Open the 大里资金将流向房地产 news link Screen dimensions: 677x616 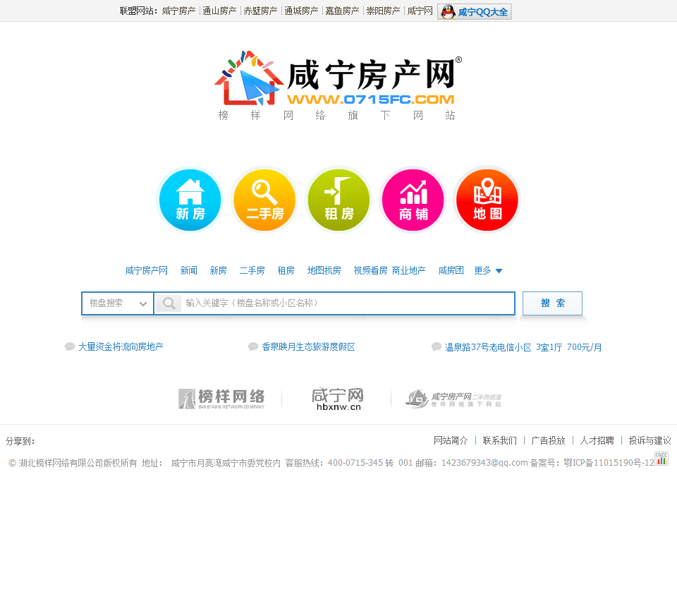[121, 346]
